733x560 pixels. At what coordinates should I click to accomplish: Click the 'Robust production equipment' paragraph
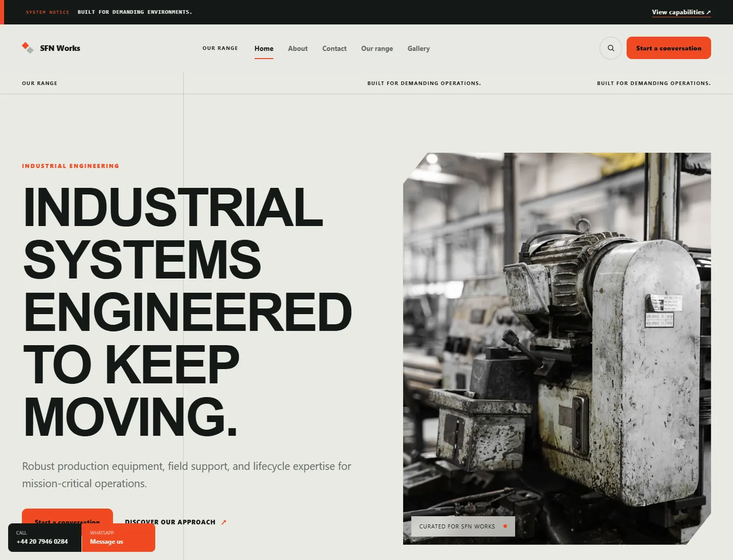click(x=186, y=475)
